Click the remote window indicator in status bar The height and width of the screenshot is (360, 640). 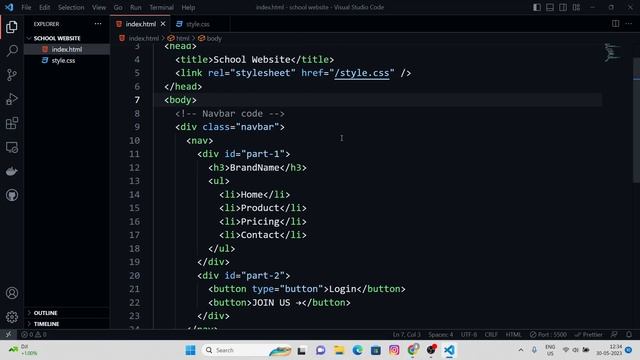point(8,334)
